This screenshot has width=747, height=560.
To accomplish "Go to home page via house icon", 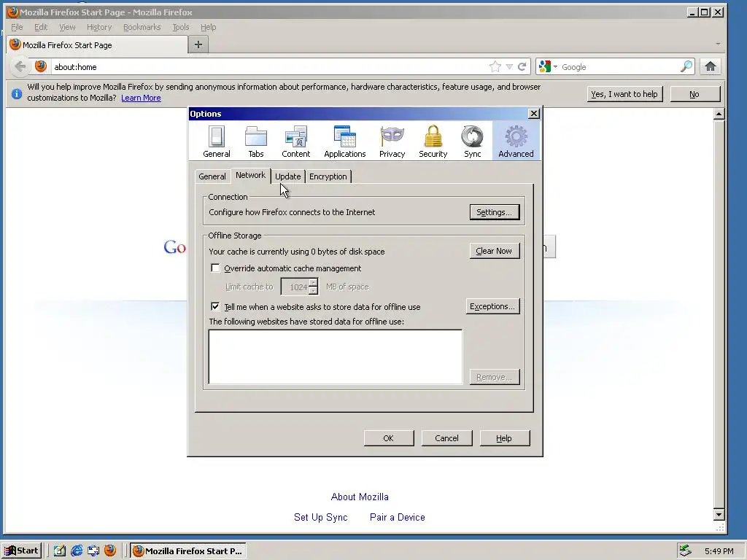I will click(x=711, y=66).
